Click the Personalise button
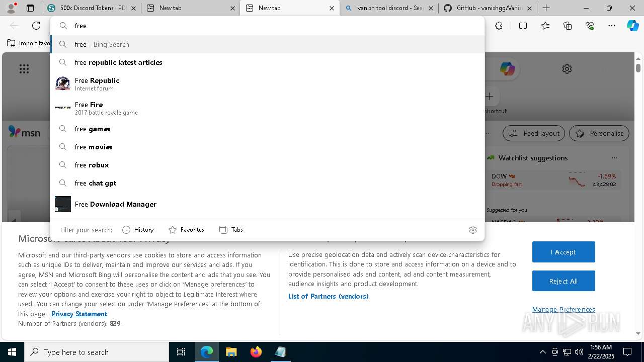 click(x=599, y=133)
